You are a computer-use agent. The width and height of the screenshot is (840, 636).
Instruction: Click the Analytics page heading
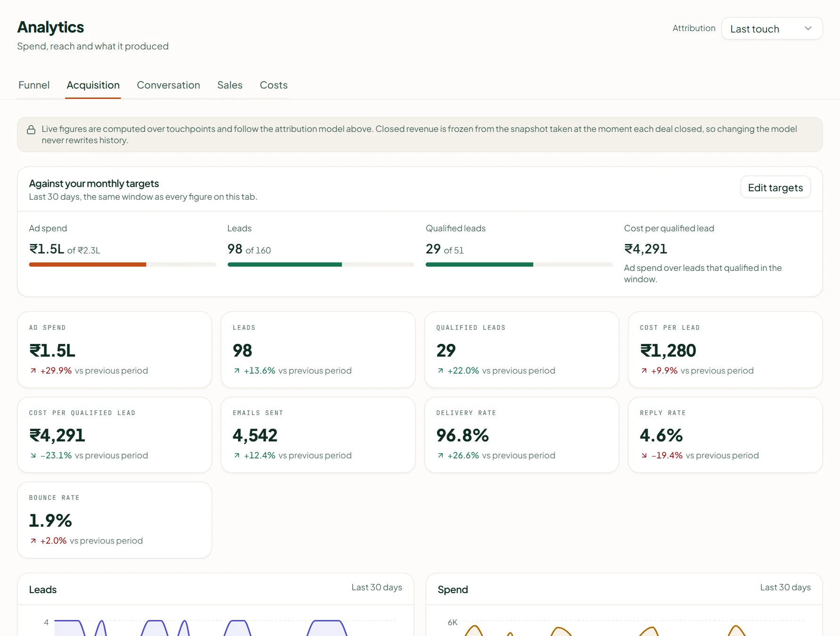click(x=50, y=27)
